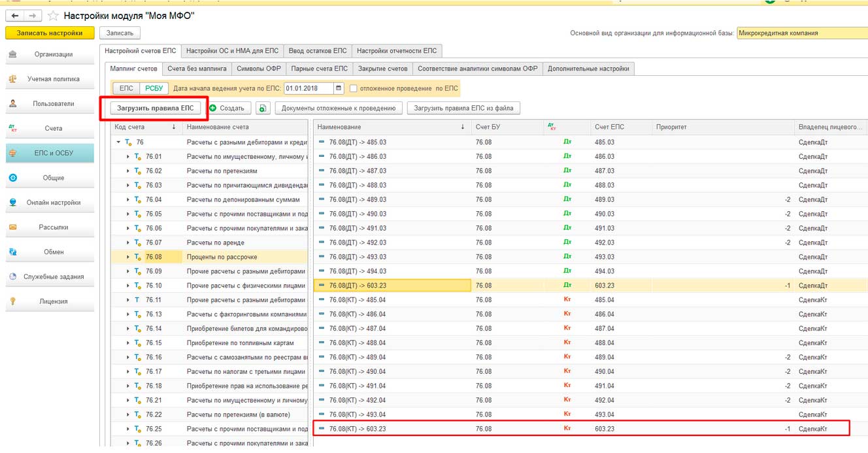Expand account 76.13 tree node

click(128, 314)
